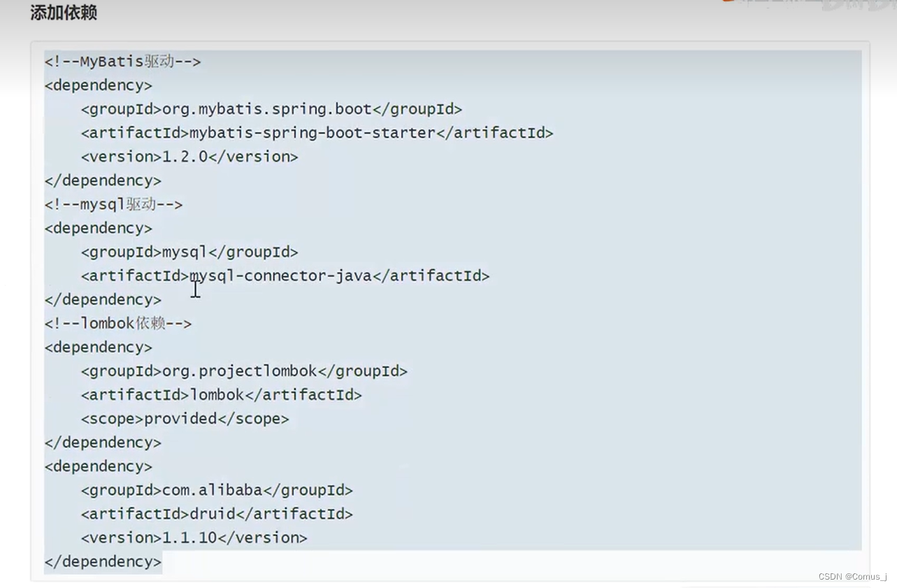Image resolution: width=897 pixels, height=588 pixels.
Task: Click the lombok依赖 comment line
Action: coord(118,323)
